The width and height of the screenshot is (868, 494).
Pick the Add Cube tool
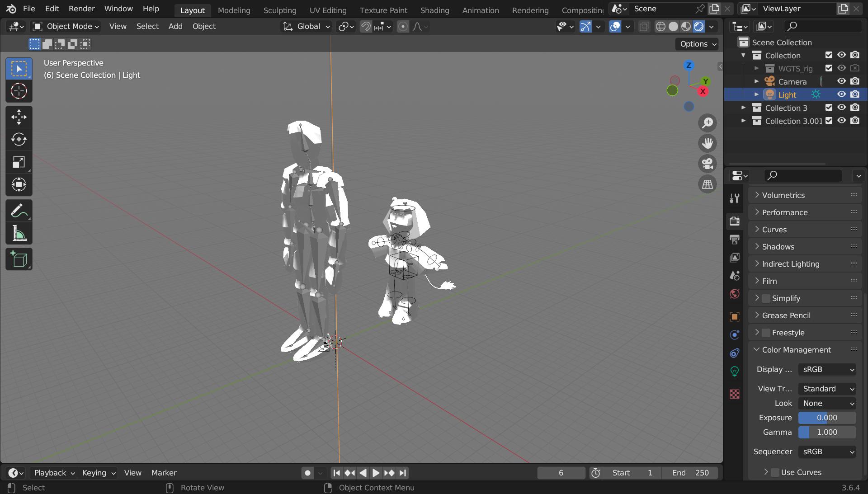19,259
